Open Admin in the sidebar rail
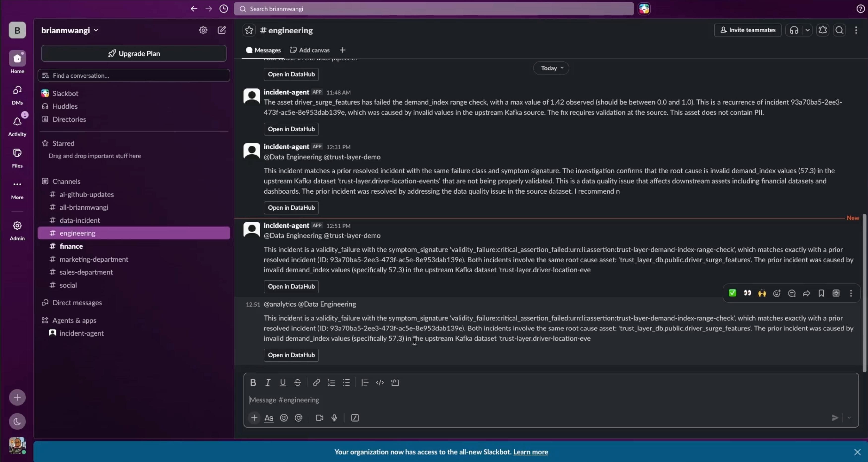 click(17, 230)
